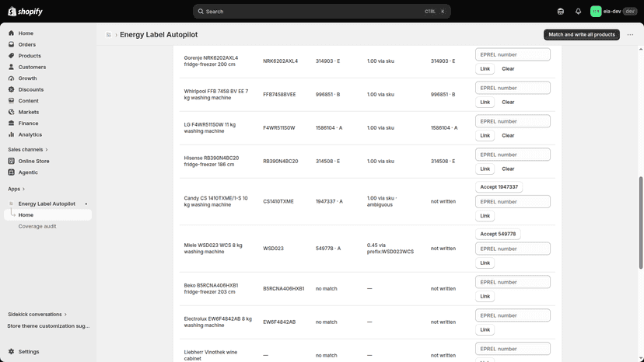Focus the top Search field
This screenshot has width=644, height=362.
pyautogui.click(x=321, y=12)
